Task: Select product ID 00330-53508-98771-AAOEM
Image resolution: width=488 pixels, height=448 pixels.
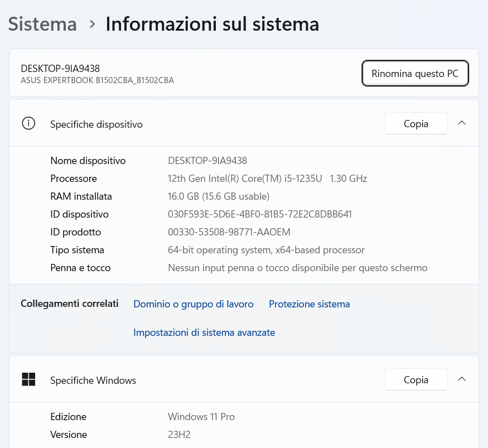Action: [229, 232]
